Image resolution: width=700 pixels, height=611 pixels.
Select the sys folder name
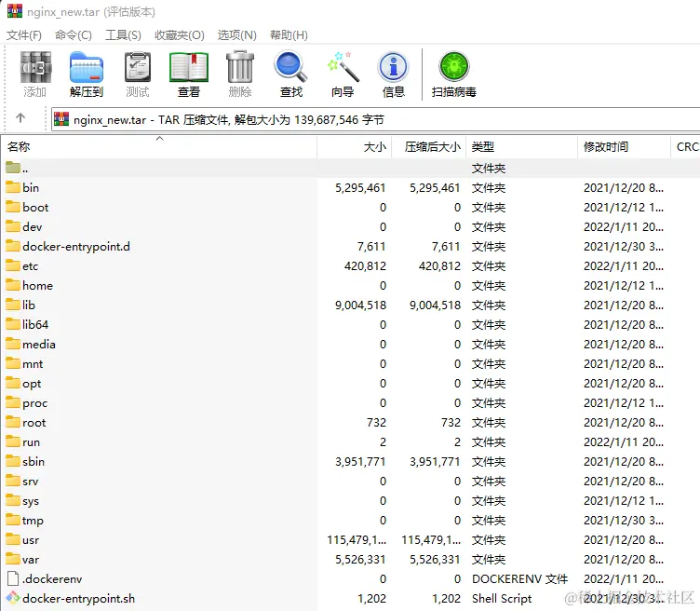31,501
